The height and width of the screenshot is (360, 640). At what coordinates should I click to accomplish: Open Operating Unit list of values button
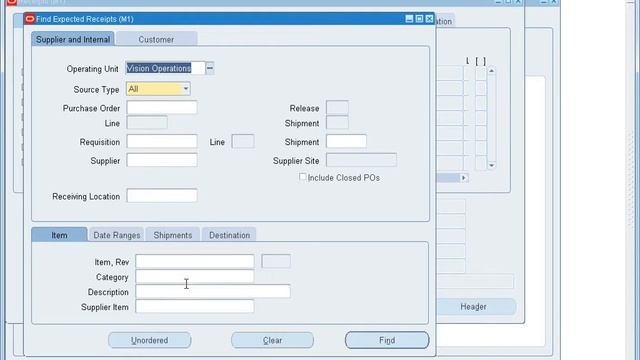pos(210,68)
